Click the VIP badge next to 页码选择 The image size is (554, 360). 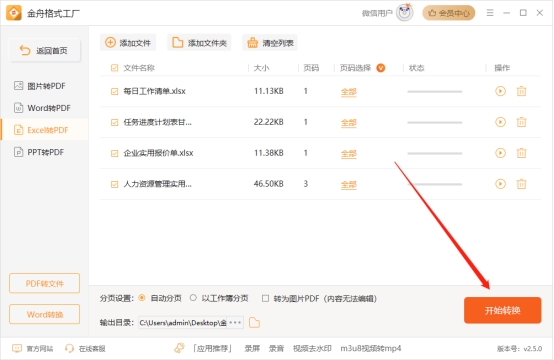click(x=381, y=67)
